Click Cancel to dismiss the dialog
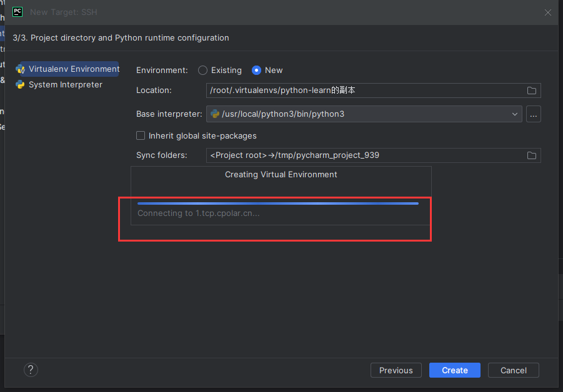The width and height of the screenshot is (563, 392). point(513,370)
